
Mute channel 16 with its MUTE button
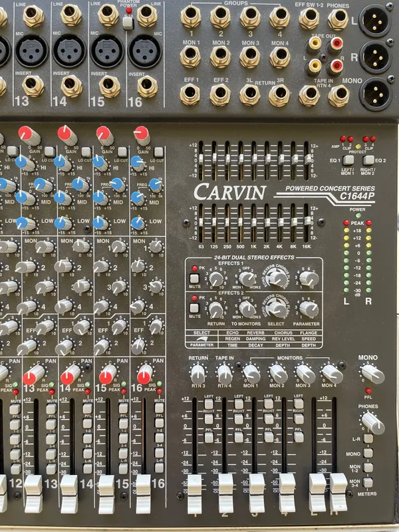coord(159,408)
